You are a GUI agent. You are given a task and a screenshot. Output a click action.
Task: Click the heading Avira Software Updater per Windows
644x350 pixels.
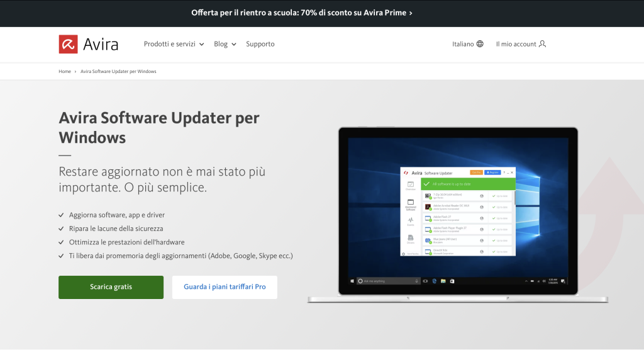point(159,128)
